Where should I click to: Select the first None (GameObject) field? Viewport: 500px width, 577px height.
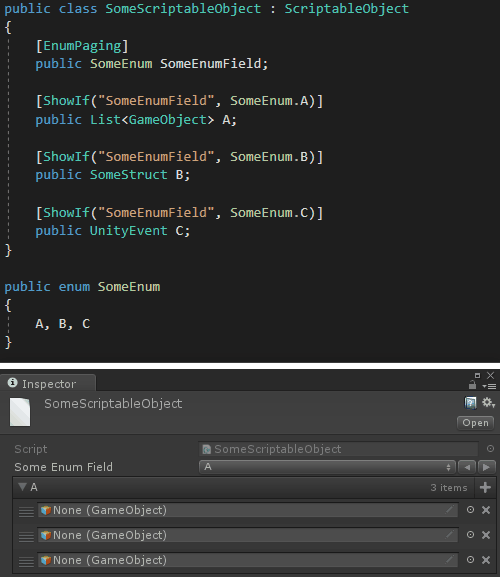click(248, 510)
